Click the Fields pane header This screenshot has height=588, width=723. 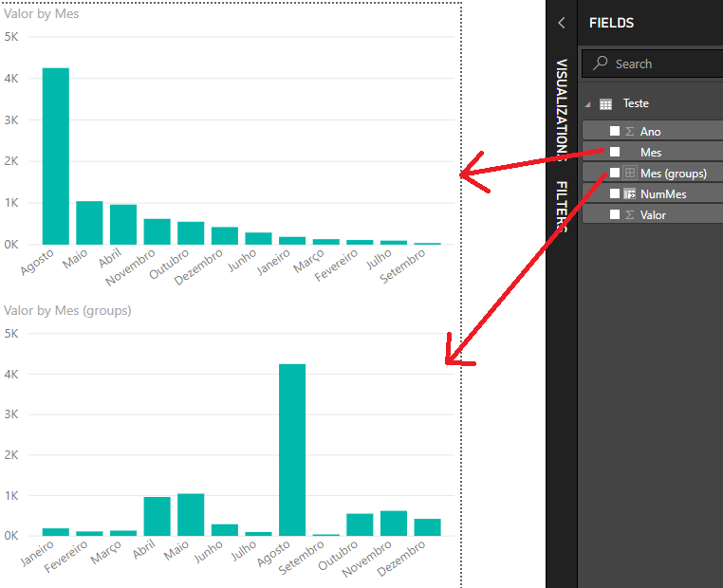tap(612, 23)
